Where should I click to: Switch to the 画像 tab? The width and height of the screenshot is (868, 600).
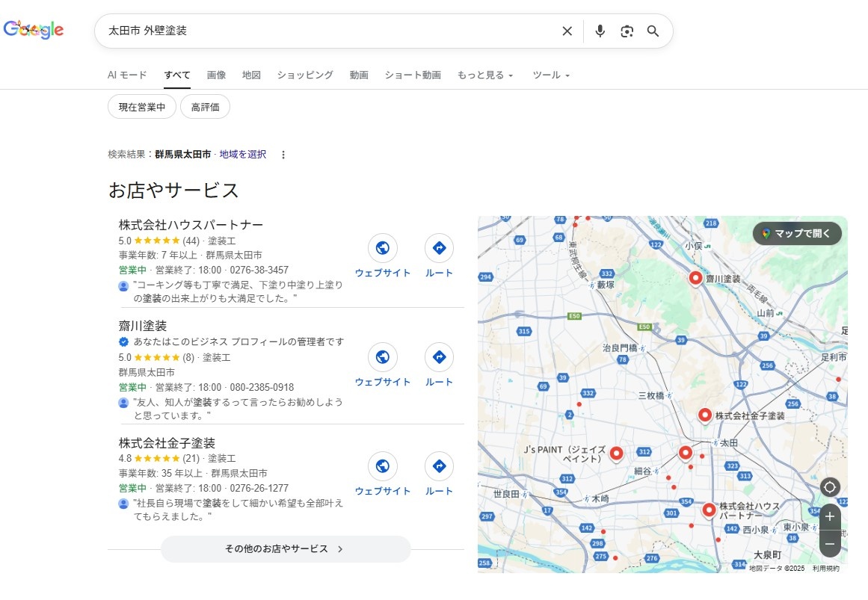pos(216,75)
